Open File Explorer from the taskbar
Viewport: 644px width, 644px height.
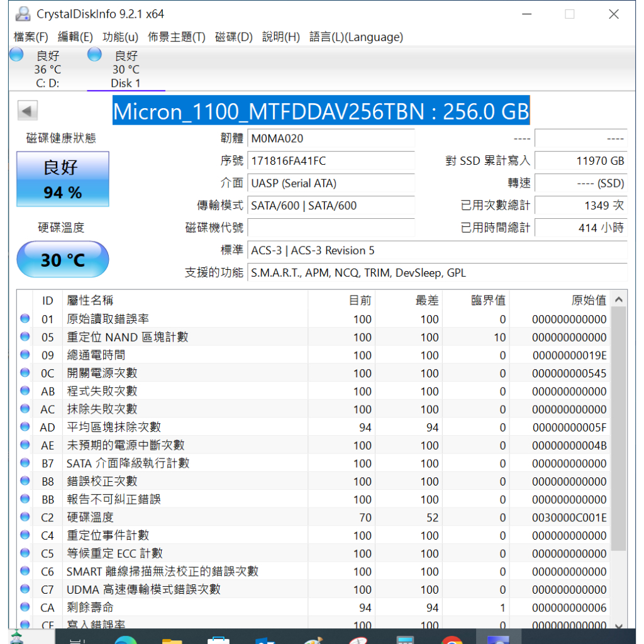[172, 636]
